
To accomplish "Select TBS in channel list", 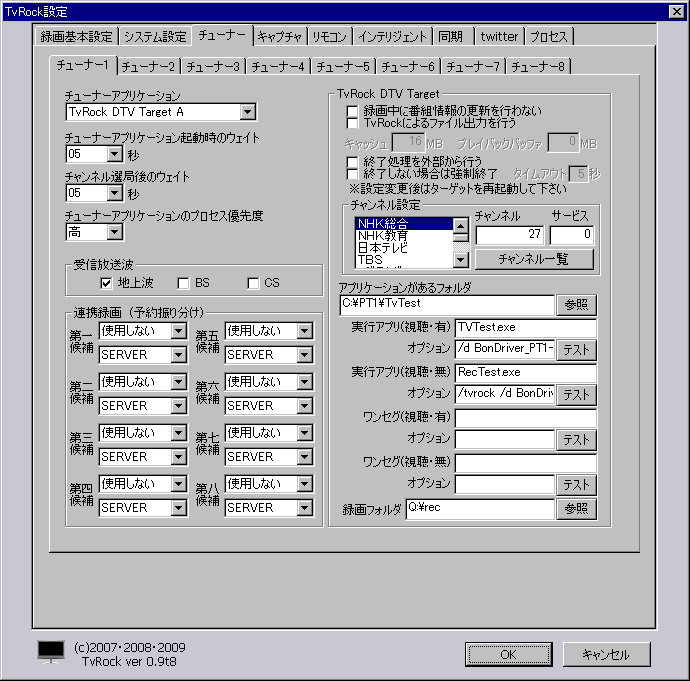I will 404,260.
